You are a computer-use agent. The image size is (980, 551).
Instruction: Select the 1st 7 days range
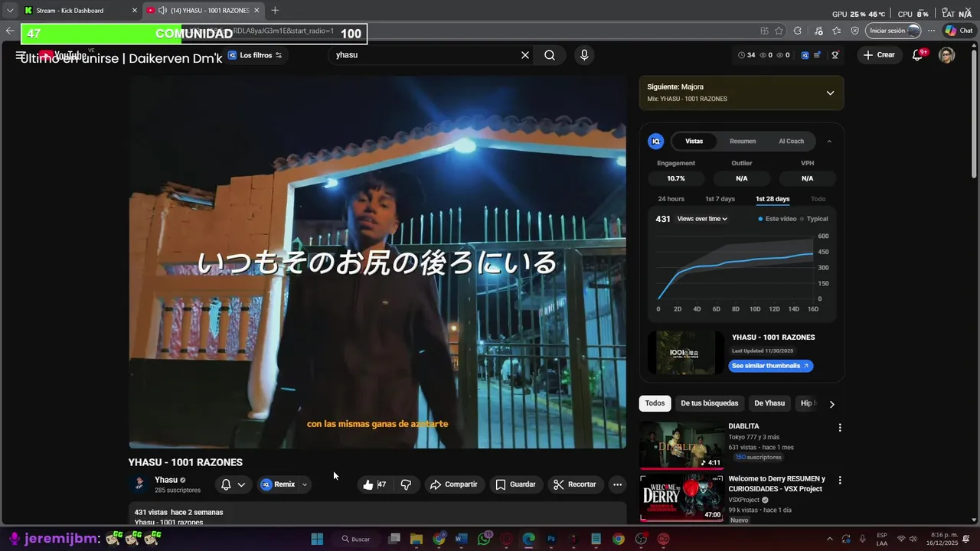[720, 199]
